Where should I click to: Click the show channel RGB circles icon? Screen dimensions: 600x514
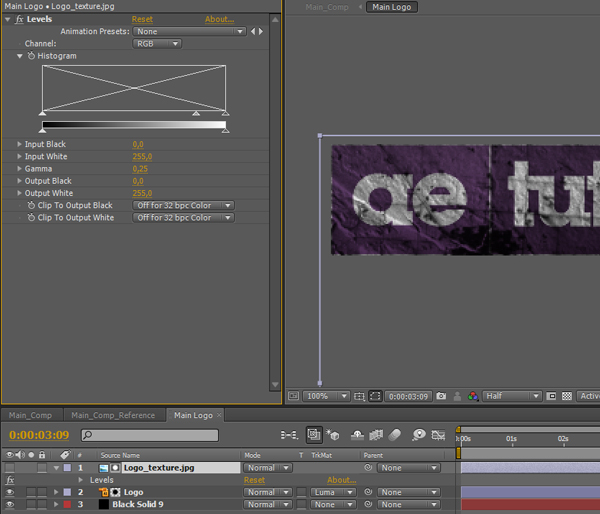click(471, 396)
